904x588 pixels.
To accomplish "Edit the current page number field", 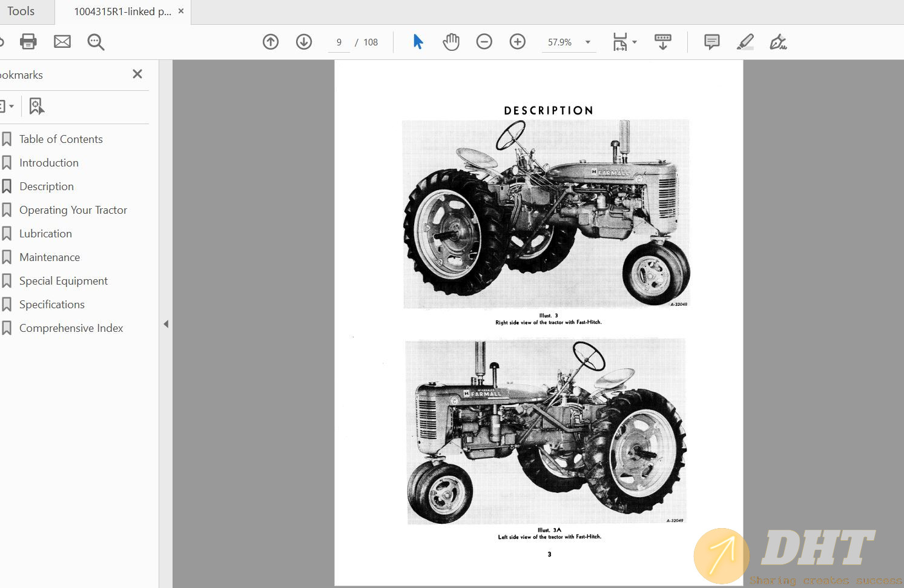I will pos(339,42).
